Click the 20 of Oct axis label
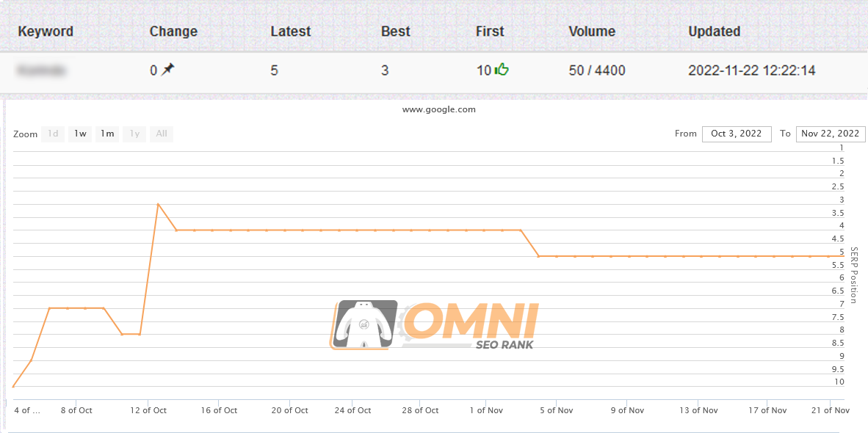 (x=289, y=410)
